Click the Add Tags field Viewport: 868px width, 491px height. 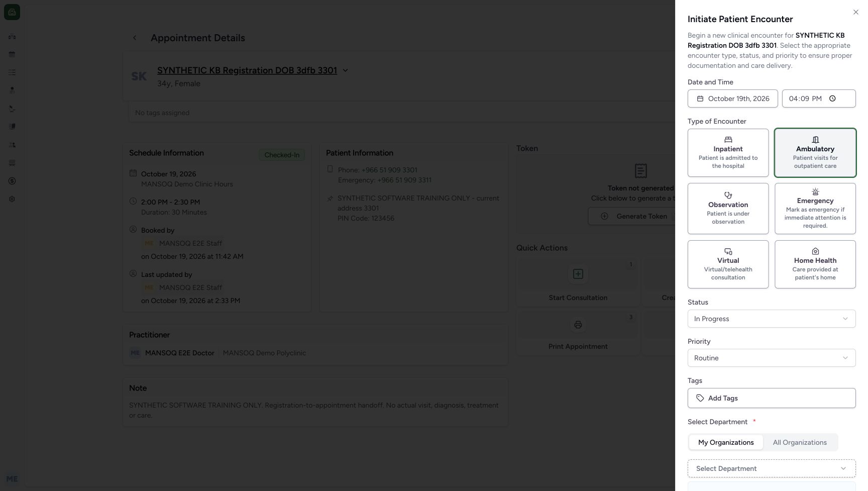tap(772, 398)
